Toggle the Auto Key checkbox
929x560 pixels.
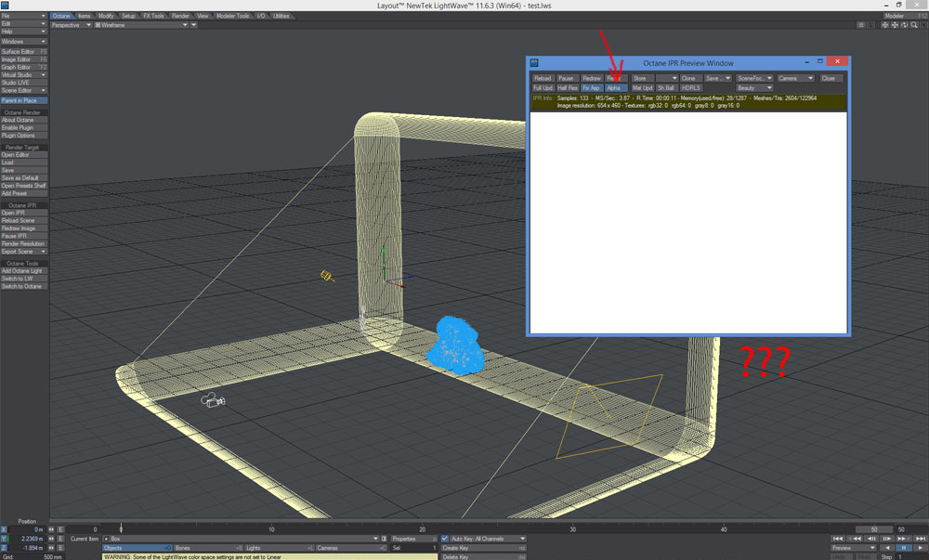click(x=445, y=539)
